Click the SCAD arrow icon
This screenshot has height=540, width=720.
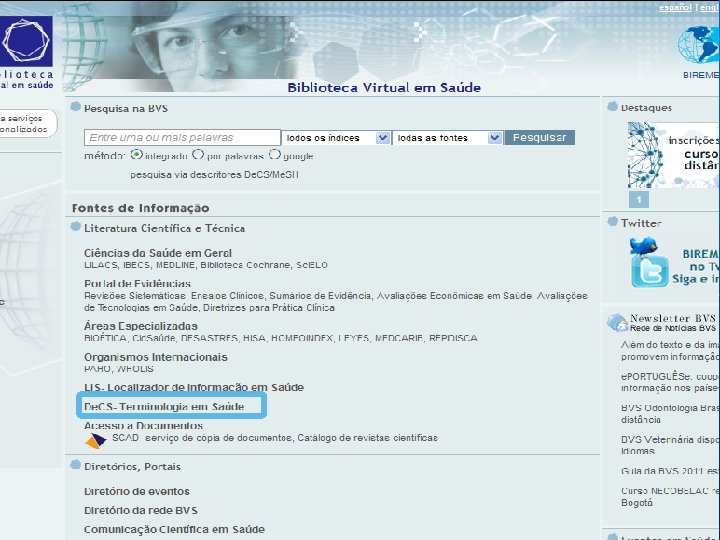tap(96, 441)
